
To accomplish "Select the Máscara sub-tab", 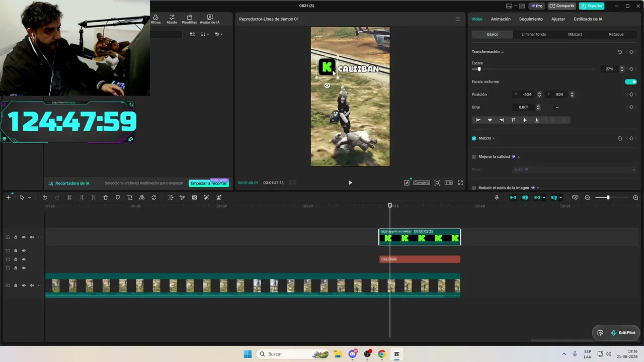I will point(575,34).
